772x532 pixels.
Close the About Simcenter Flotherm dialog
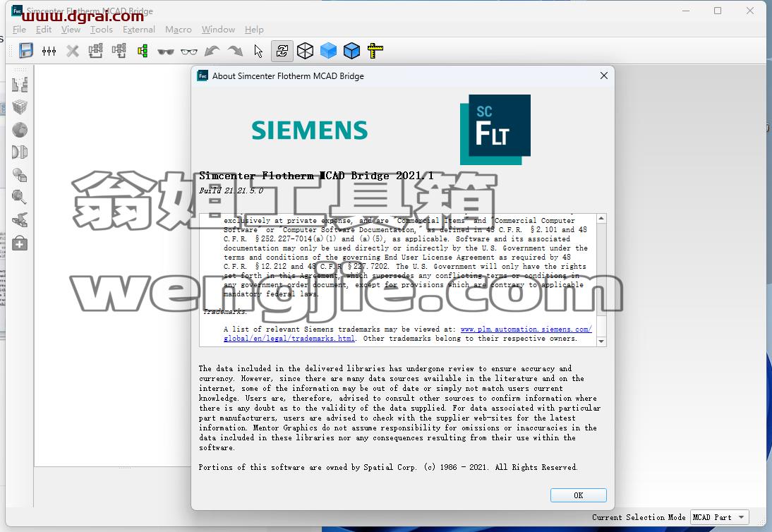pyautogui.click(x=604, y=75)
